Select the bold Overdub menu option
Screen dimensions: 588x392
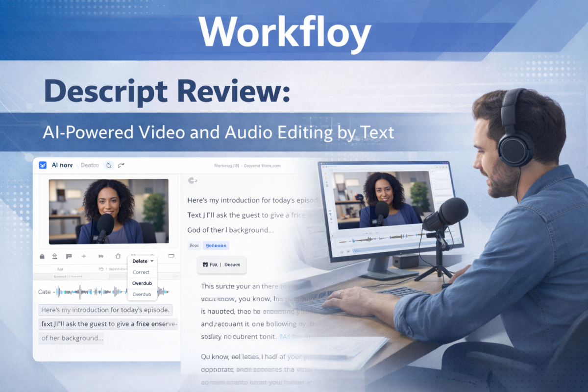coord(142,283)
